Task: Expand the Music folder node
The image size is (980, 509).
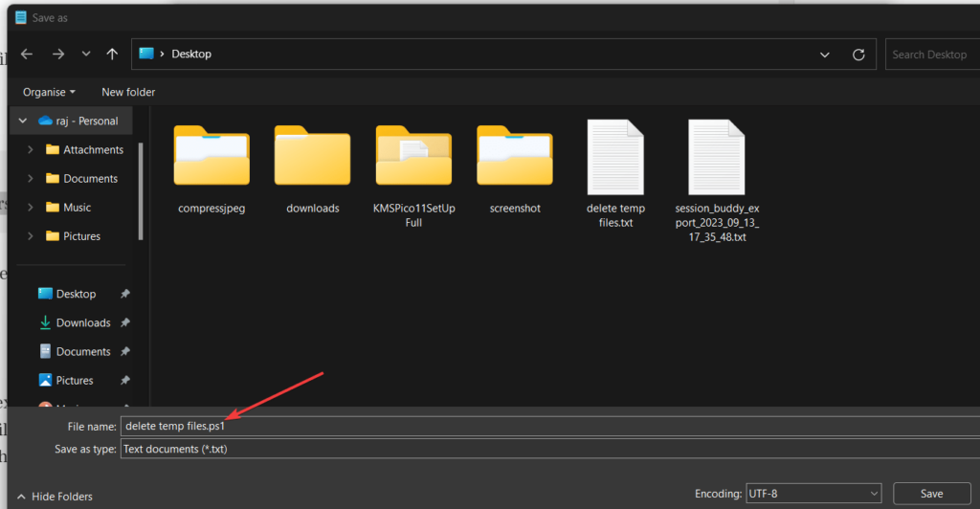Action: [30, 207]
